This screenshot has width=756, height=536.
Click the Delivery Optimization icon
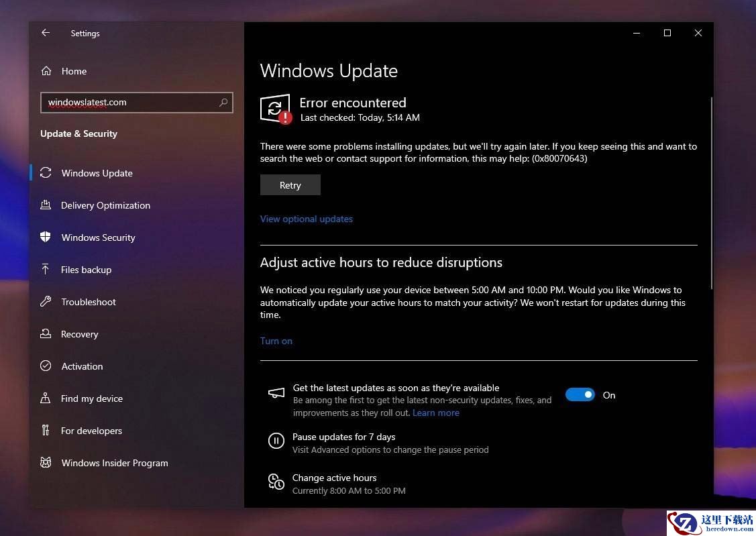coord(46,205)
